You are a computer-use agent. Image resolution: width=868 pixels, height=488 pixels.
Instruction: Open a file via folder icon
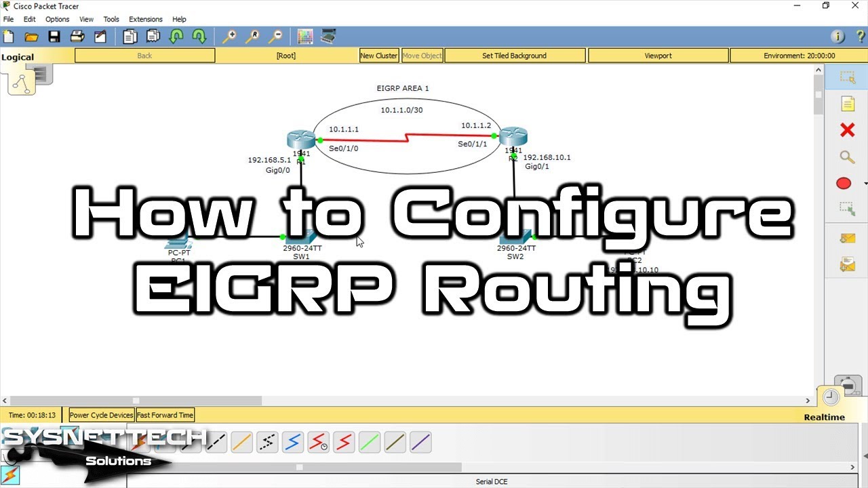(31, 37)
